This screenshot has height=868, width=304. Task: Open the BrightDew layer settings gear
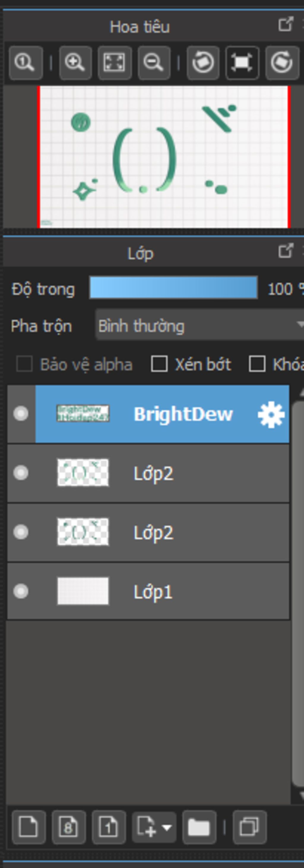271,415
